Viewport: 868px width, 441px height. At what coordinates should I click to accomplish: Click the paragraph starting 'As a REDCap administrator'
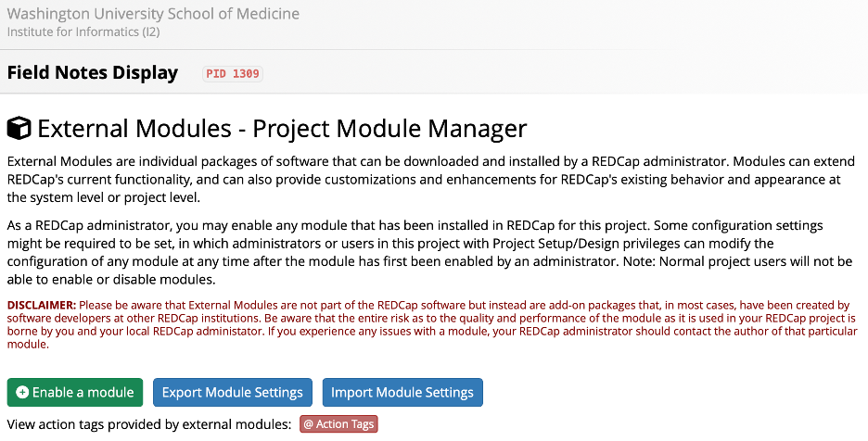[430, 252]
